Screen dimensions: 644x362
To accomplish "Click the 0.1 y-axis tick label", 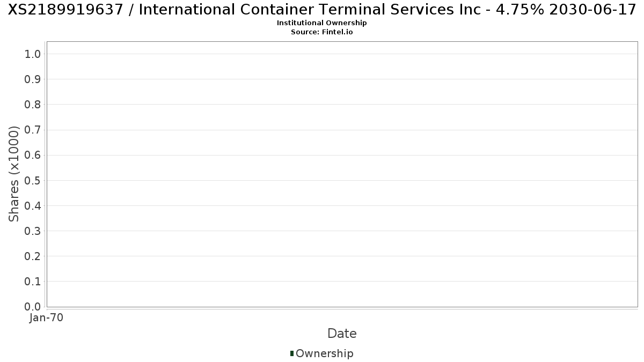I will (33, 281).
